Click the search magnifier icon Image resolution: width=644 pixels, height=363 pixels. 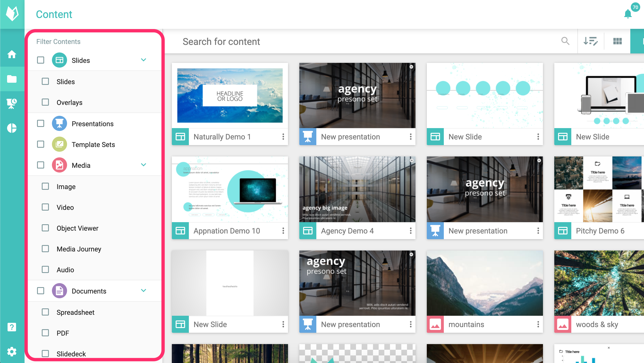point(565,41)
